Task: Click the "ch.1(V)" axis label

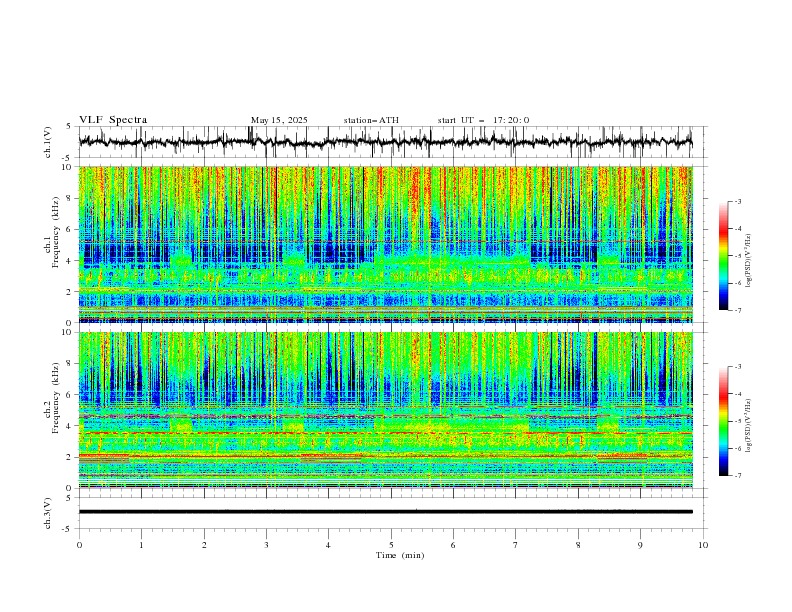Action: tap(48, 142)
